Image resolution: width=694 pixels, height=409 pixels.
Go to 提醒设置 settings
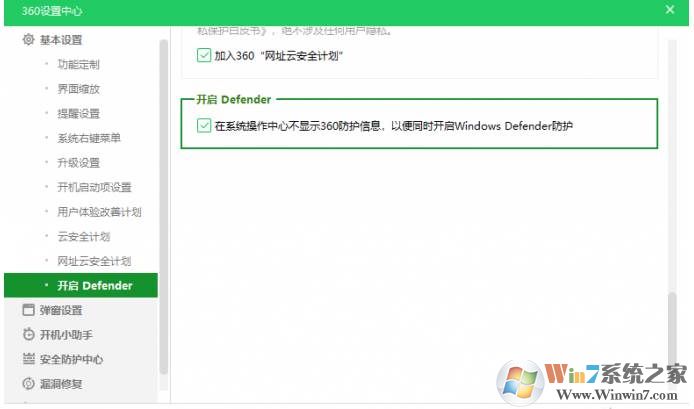[78, 113]
